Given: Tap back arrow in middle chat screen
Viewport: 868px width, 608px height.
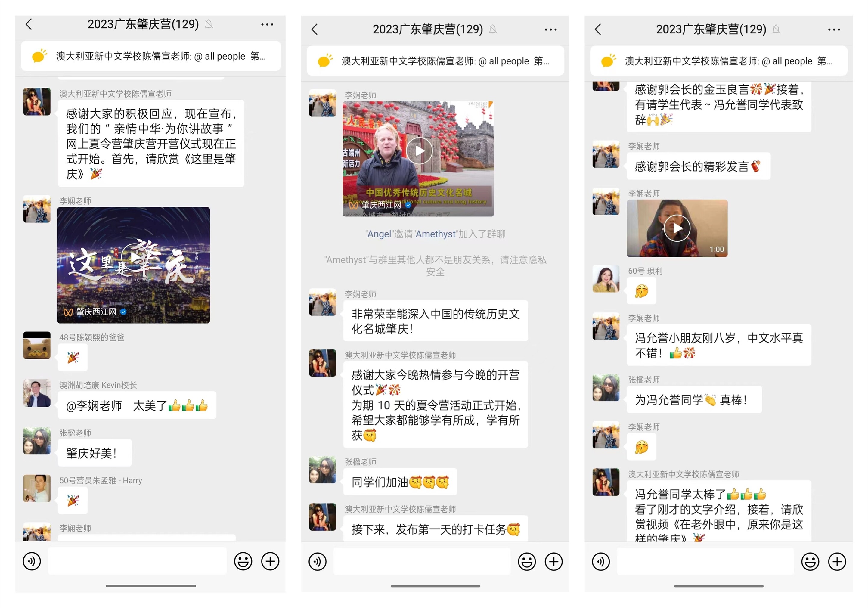Looking at the screenshot, I should tap(315, 29).
